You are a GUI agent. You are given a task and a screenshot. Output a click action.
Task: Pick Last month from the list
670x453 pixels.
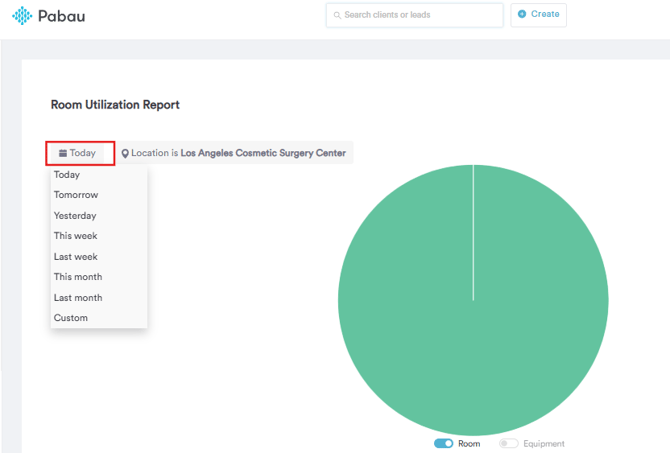point(78,298)
